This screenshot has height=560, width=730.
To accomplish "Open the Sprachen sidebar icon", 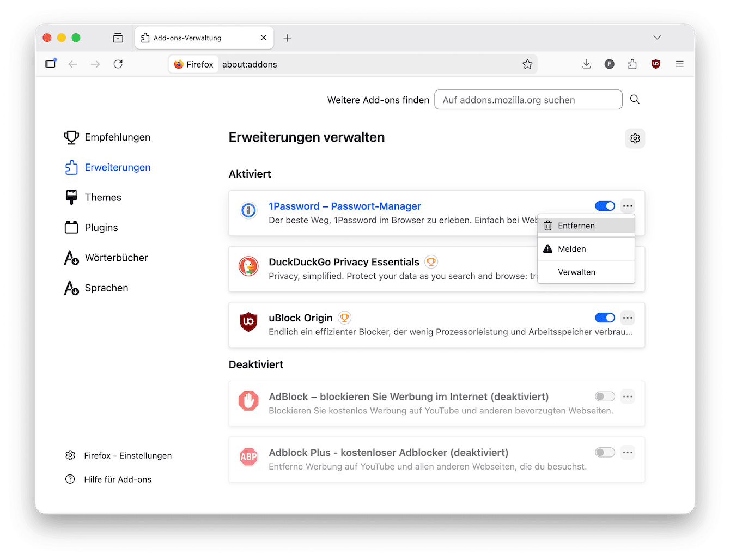I will click(x=71, y=288).
